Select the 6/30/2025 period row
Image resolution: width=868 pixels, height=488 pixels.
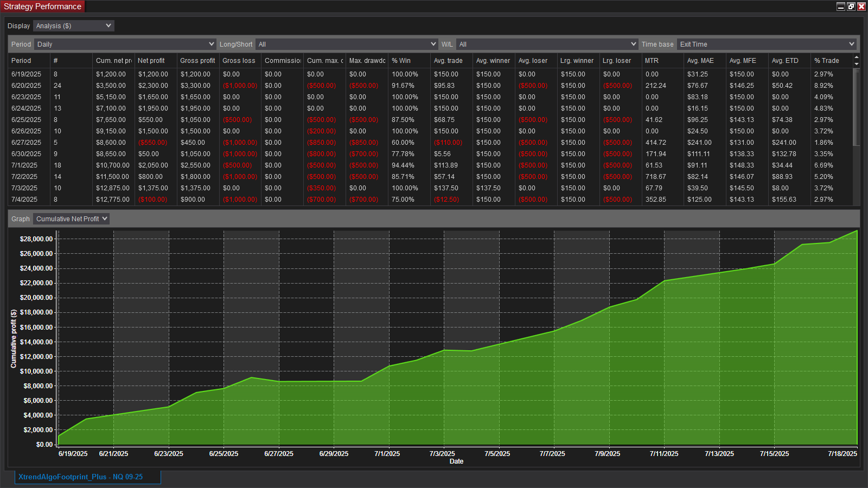[x=430, y=154]
